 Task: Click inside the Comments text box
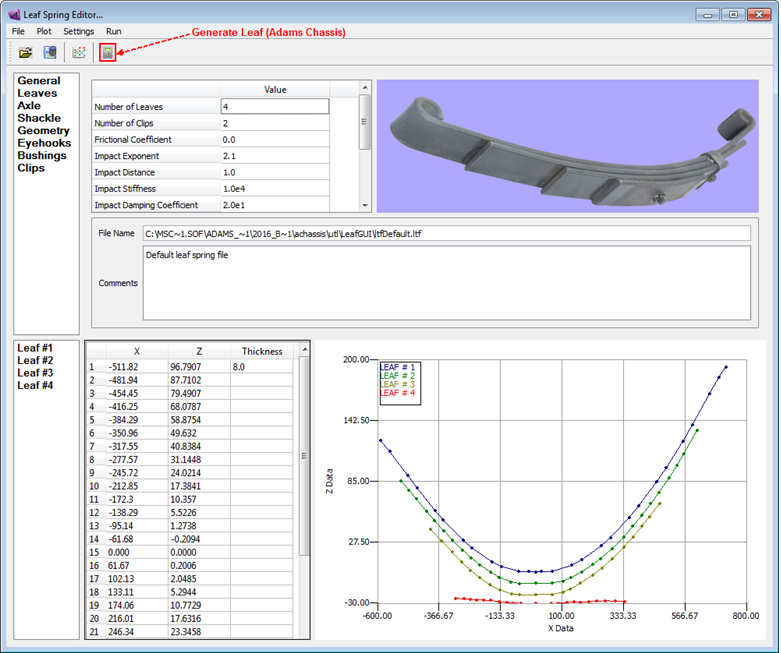click(447, 283)
